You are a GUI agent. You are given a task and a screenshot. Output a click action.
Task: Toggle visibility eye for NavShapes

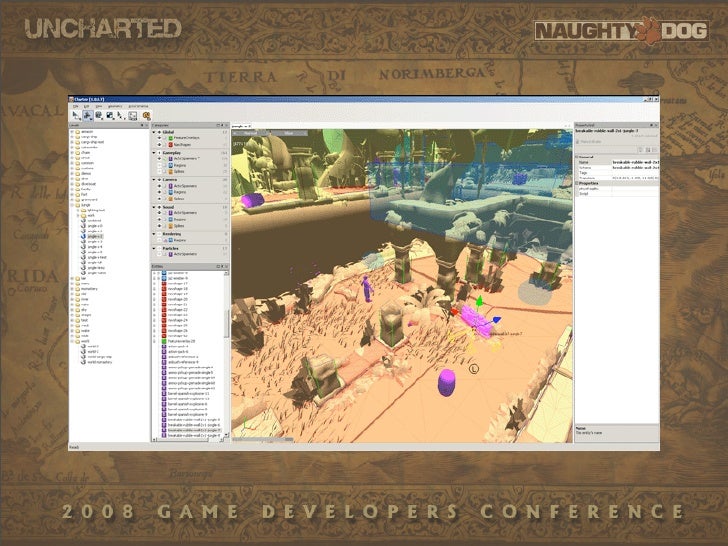(x=159, y=145)
